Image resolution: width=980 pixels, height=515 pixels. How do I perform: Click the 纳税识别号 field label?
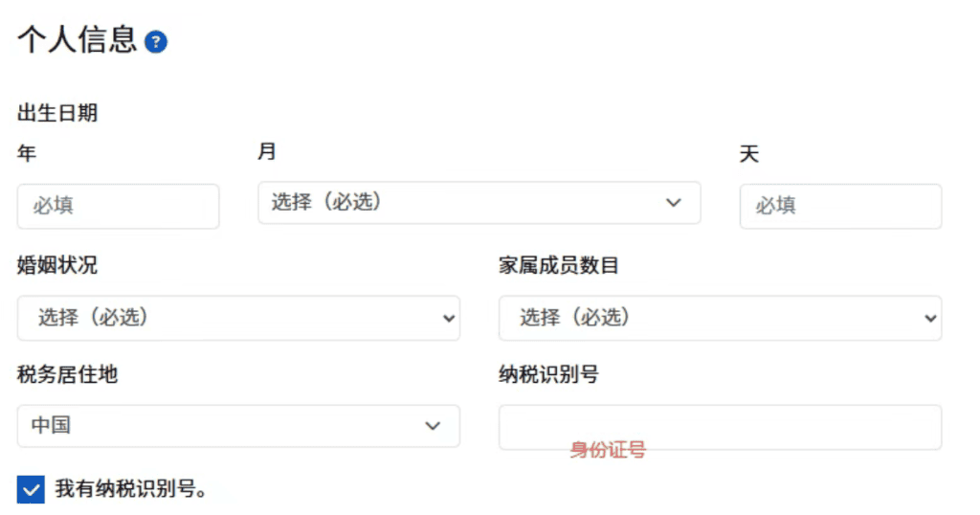[x=548, y=374]
